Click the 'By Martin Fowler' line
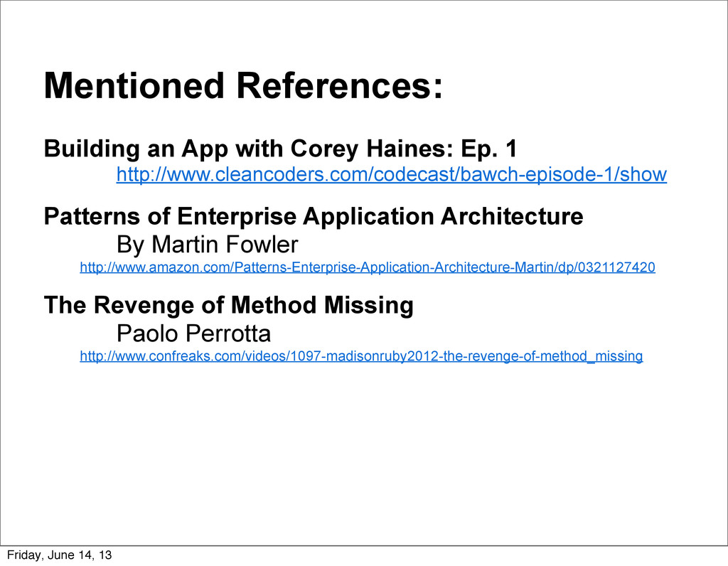This screenshot has width=728, height=566. pos(207,245)
